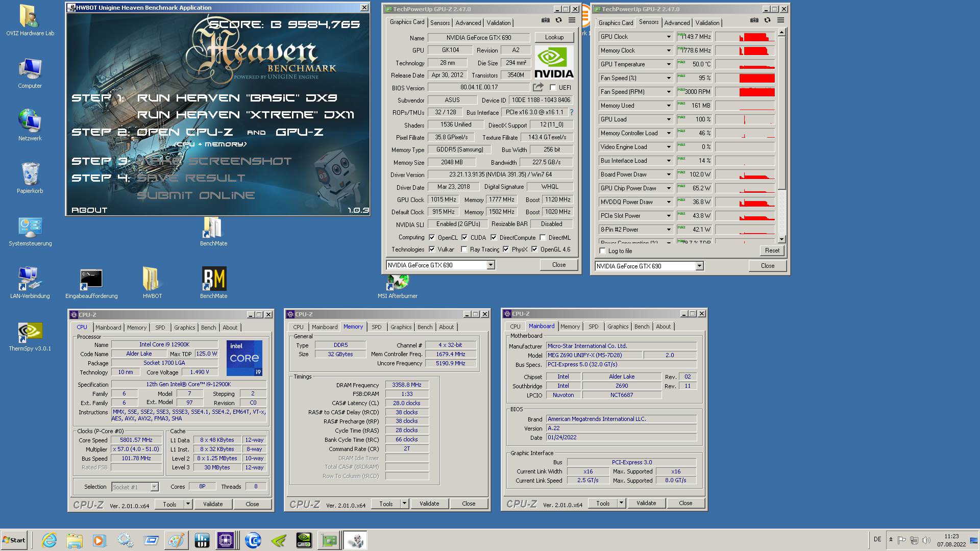Open the Fan Speed (%) sensor dropdown
This screenshot has width=980, height=551.
tap(669, 78)
